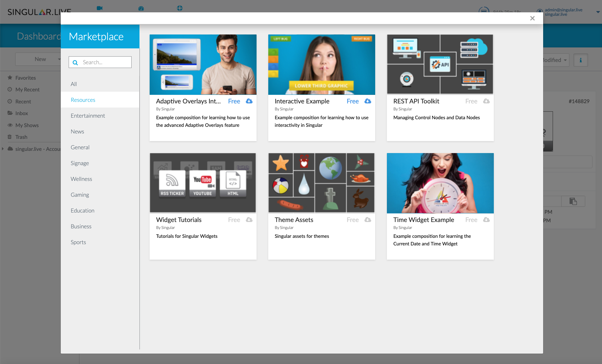This screenshot has width=602, height=364.
Task: Click the Theme Assets title
Action: [294, 220]
